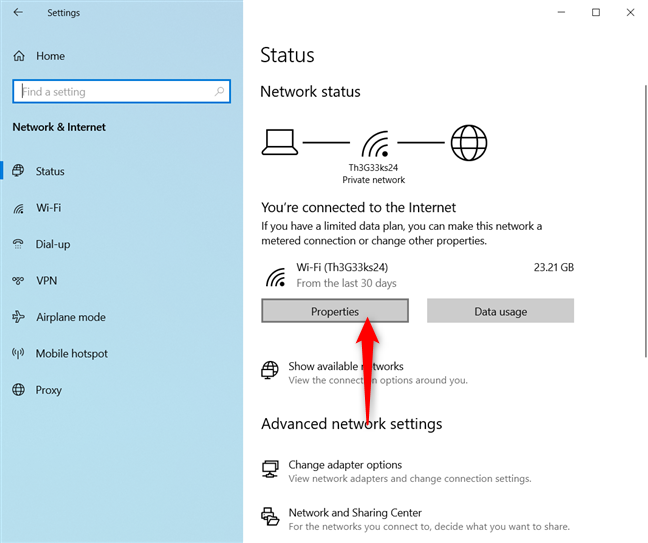Click the 'From the last 30 days' text
Viewport: 648px width, 543px height.
click(x=346, y=283)
